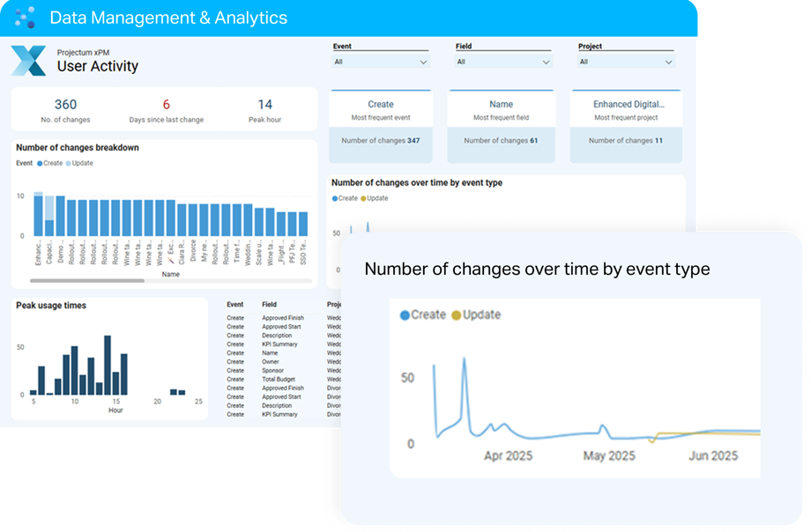The width and height of the screenshot is (811, 532).
Task: Toggle Create legend marker in breakdown chart
Action: pos(40,163)
